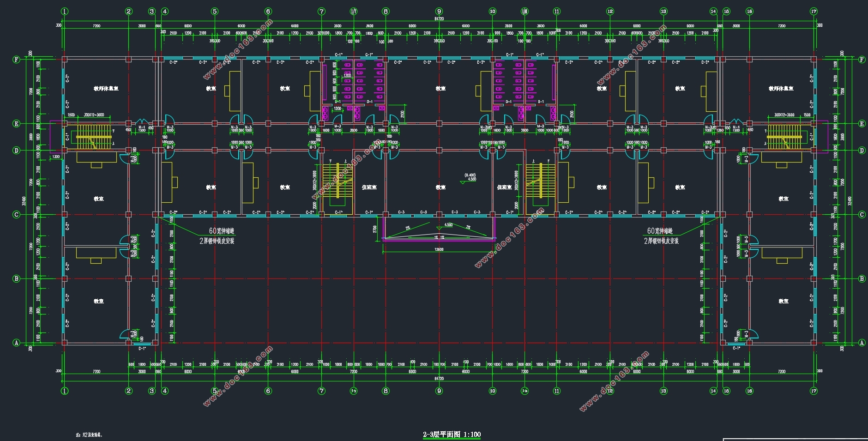This screenshot has height=441, width=868.
Task: Select the right "教师休息室" room label
Action: click(x=781, y=88)
